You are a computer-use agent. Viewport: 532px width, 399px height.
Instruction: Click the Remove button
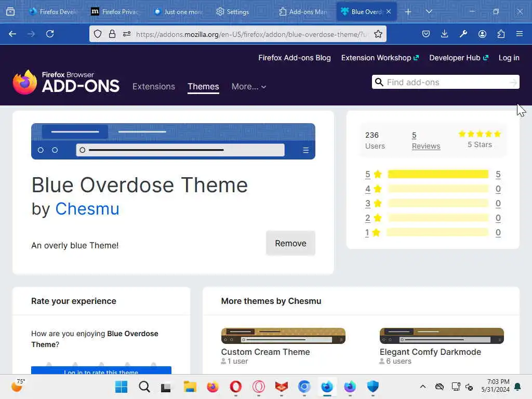[x=290, y=243]
